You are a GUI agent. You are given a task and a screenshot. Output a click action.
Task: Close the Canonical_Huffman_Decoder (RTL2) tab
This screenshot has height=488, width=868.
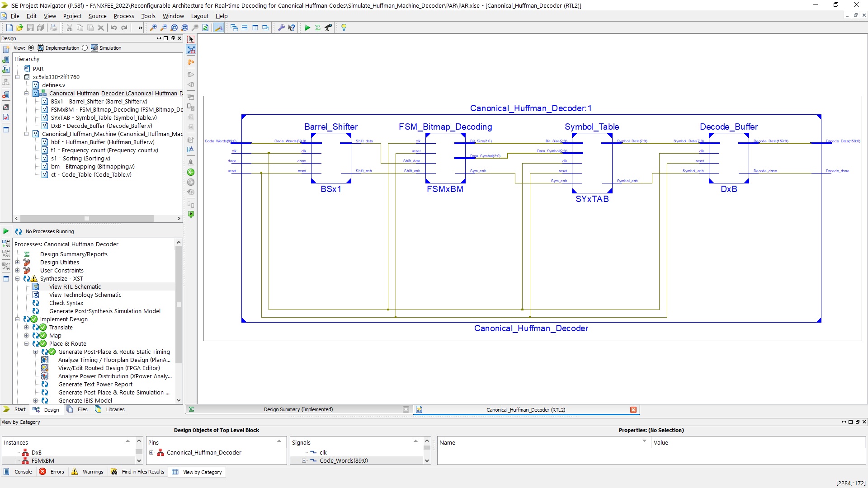[x=633, y=410]
